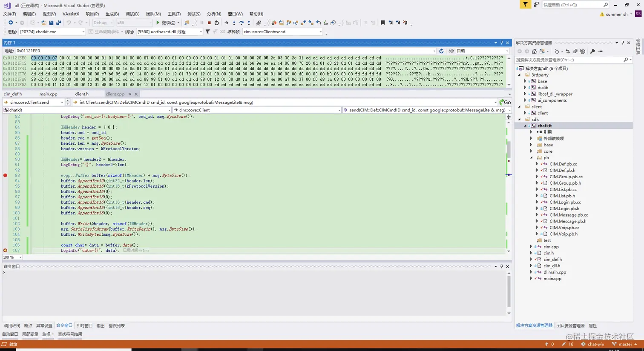Toggle the pin on client.cpp tab

130,94
